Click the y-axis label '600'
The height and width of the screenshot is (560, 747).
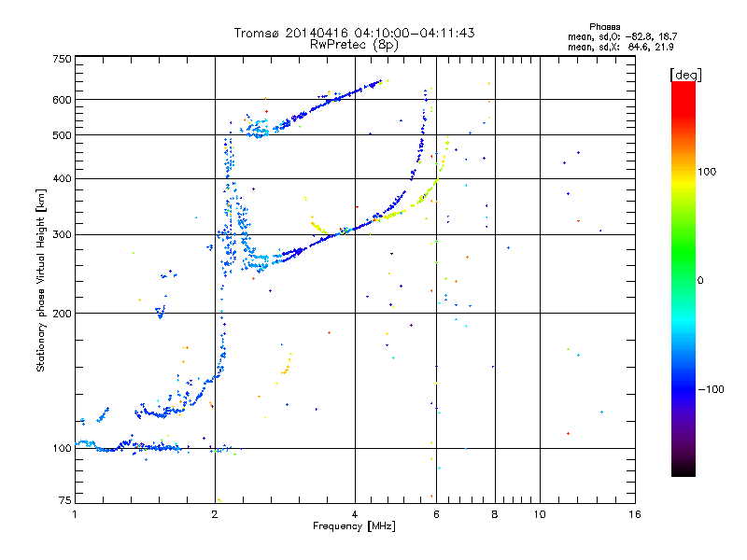[62, 100]
